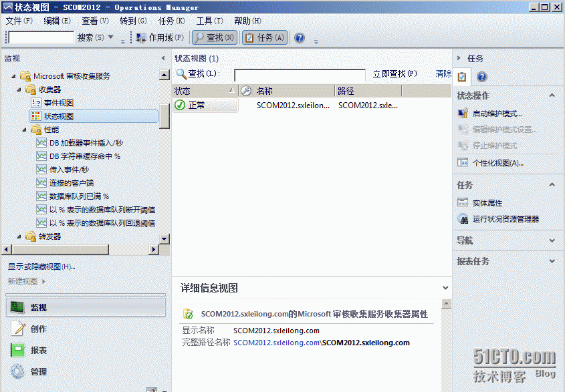Collapse the 性能 tree node
The height and width of the screenshot is (392, 565).
tap(25, 130)
